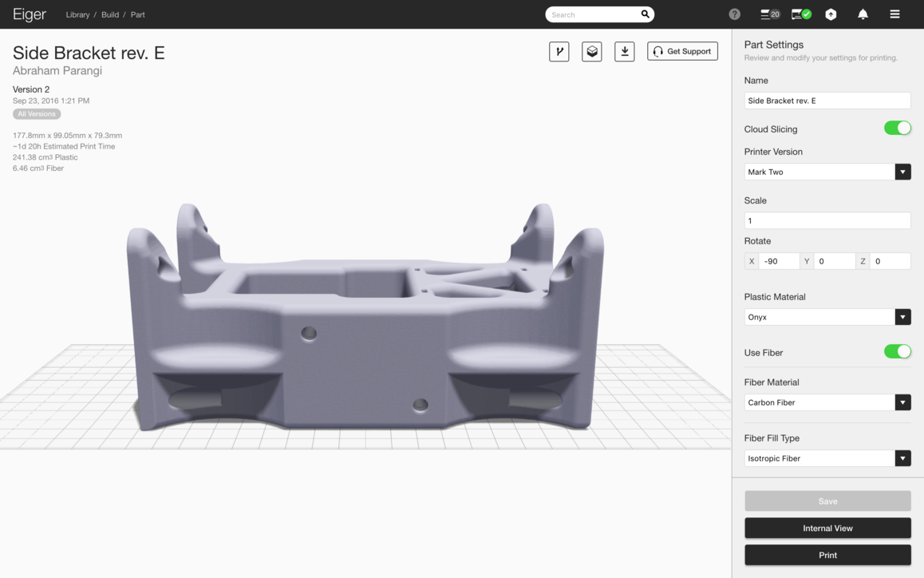Screen dimensions: 924x578
Task: Click the Scale input field
Action: tap(827, 221)
